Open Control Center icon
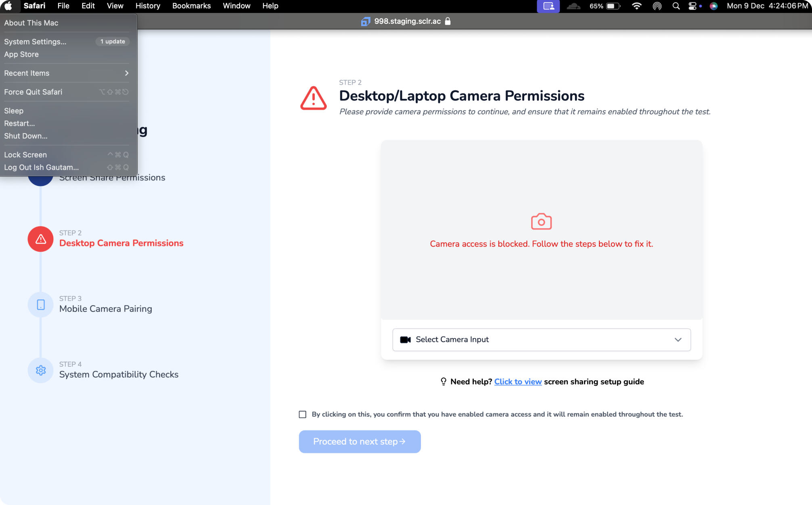The image size is (812, 505). (x=693, y=6)
